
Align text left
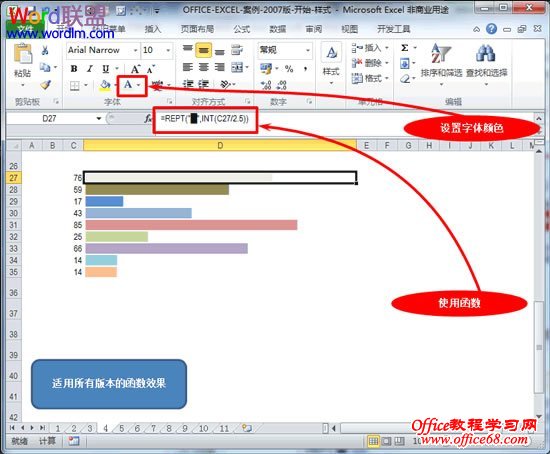188,67
